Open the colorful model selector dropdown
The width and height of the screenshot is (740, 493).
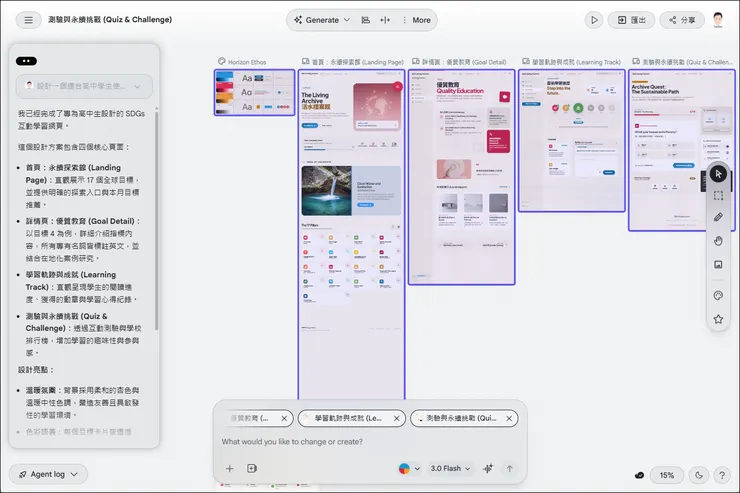pos(409,468)
